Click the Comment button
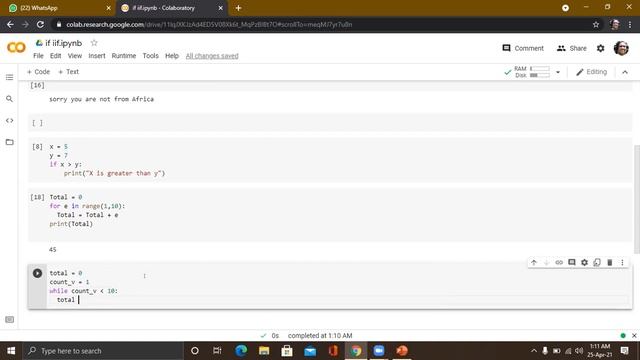The height and width of the screenshot is (360, 640). click(x=523, y=48)
